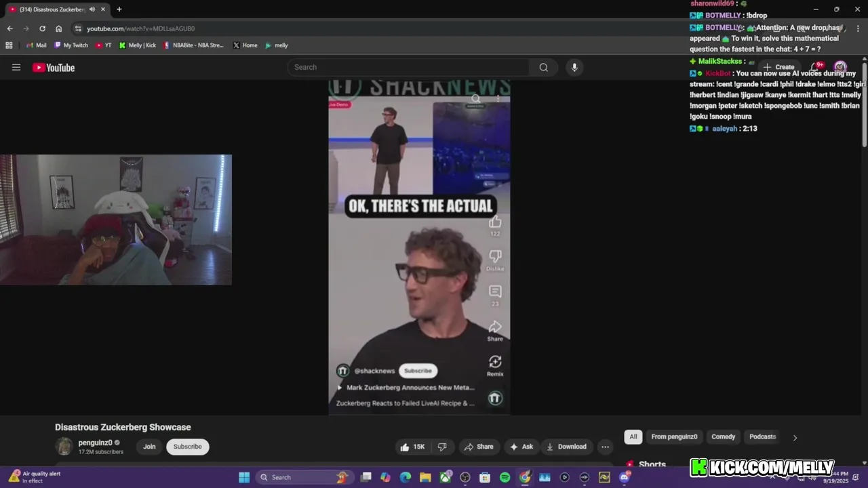
Task: Open OBS Studio from the taskbar
Action: [465, 477]
